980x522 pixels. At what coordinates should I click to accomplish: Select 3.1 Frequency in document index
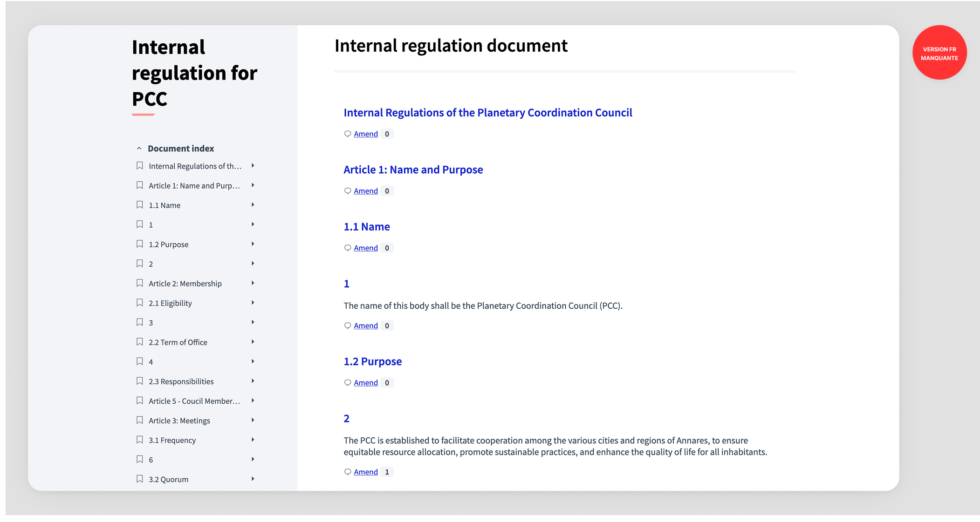(x=172, y=440)
